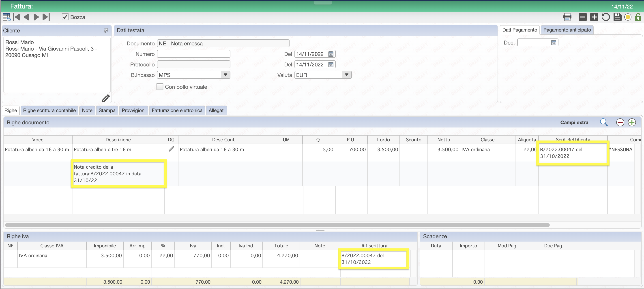This screenshot has height=289, width=644.
Task: Click the Campi extra button
Action: tap(574, 122)
